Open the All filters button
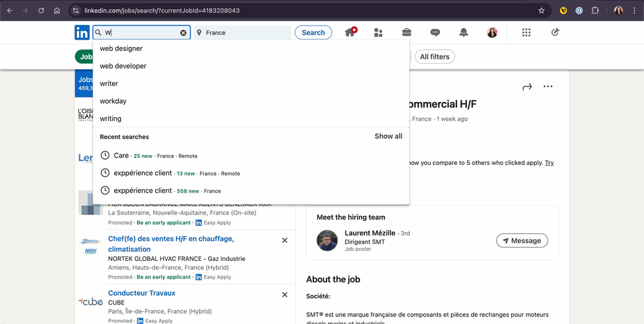Viewport: 644px width, 324px height. tap(435, 57)
